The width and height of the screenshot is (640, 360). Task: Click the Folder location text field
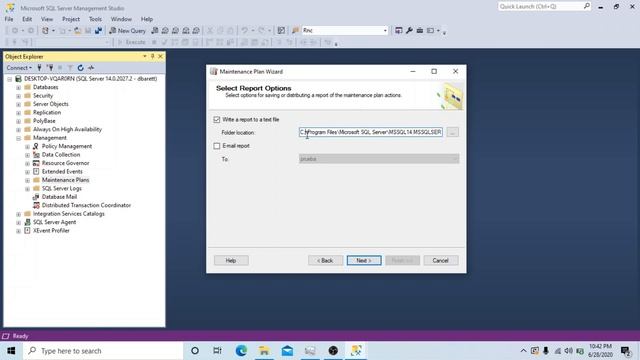pyautogui.click(x=371, y=132)
